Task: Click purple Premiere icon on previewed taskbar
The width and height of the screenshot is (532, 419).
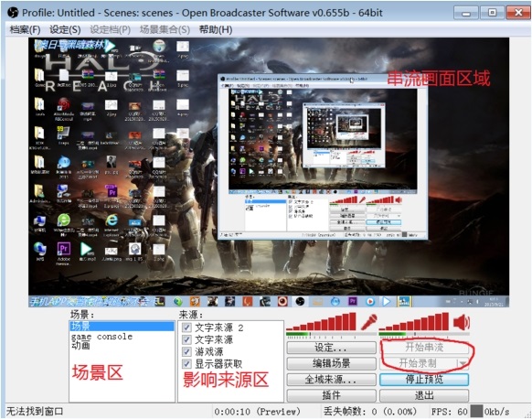Action: coord(353,301)
